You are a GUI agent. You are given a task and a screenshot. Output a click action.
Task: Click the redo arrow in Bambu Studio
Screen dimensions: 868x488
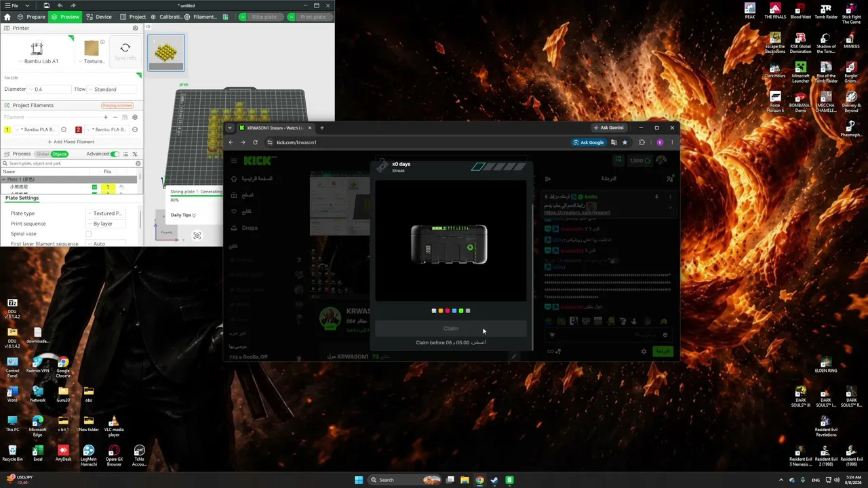click(73, 5)
